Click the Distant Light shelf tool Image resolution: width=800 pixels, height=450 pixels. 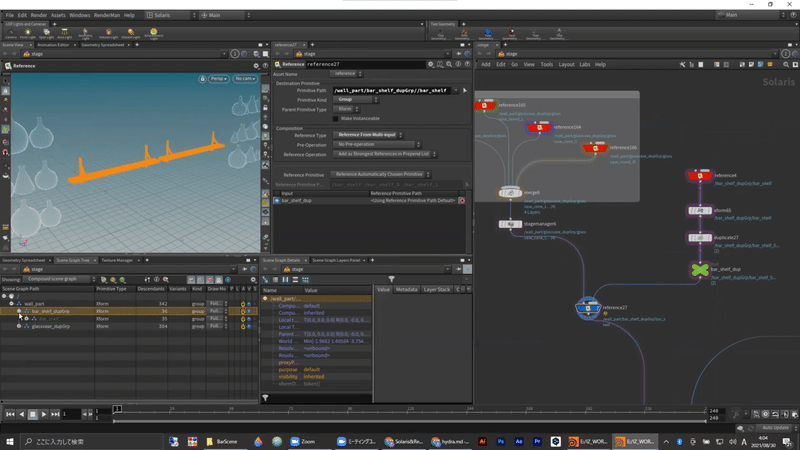point(131,33)
